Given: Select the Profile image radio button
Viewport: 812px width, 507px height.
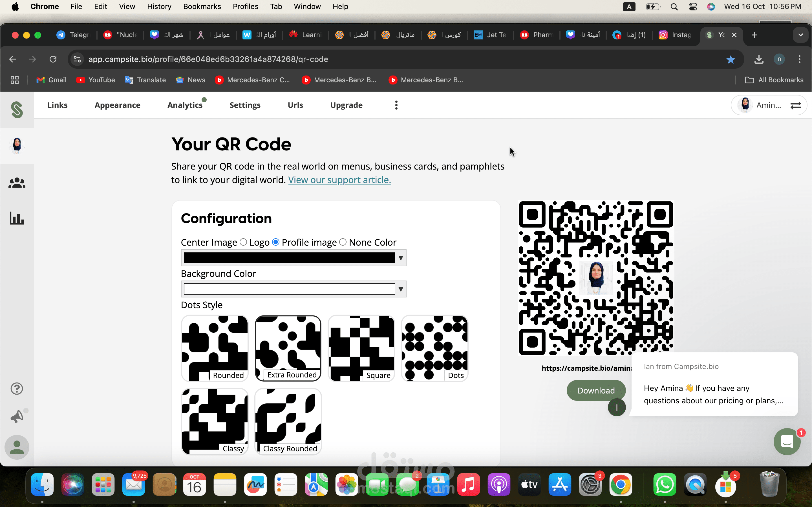Looking at the screenshot, I should pos(276,242).
